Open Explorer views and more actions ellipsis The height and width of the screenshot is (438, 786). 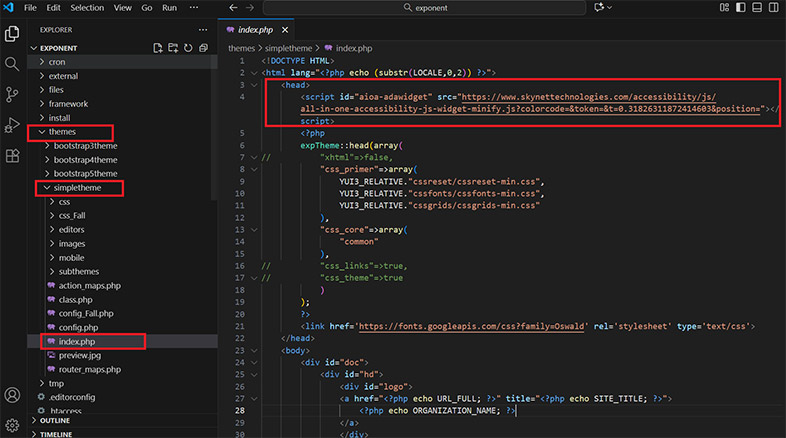[203, 30]
